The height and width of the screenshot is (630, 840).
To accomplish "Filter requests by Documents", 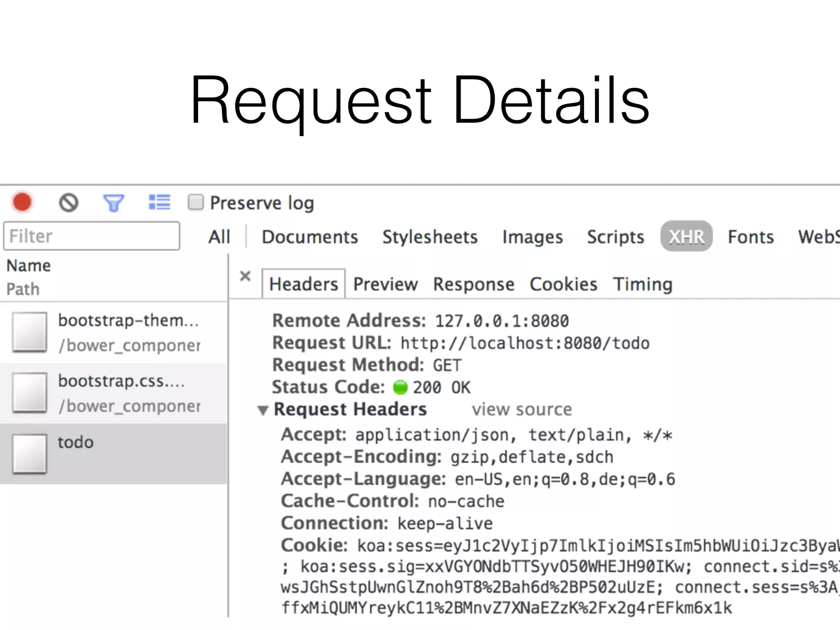I will (x=310, y=237).
